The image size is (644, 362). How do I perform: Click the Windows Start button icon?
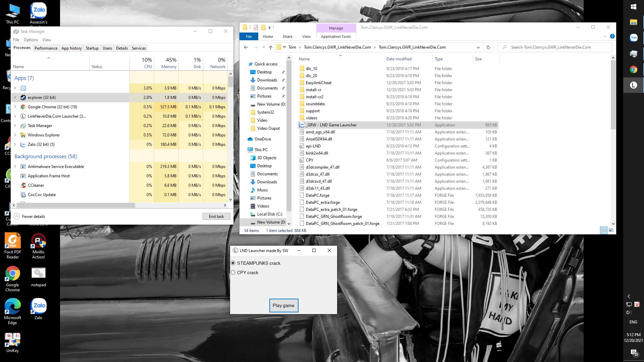[x=633, y=7]
